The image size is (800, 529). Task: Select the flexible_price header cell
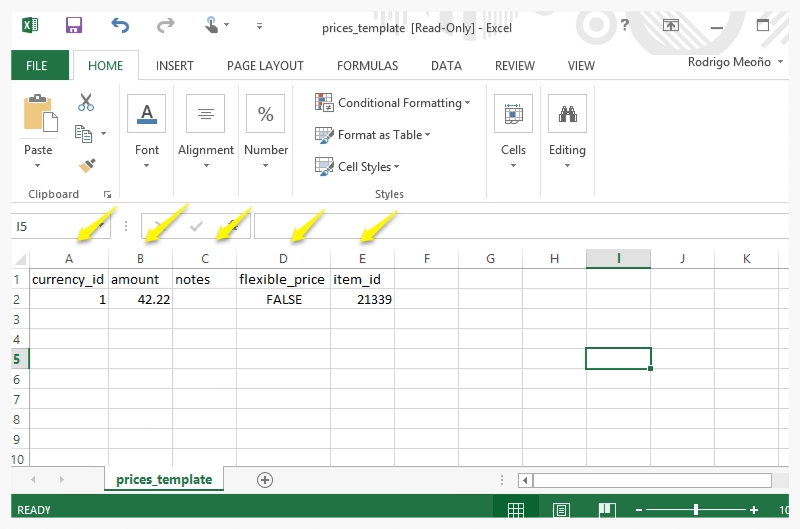point(283,279)
